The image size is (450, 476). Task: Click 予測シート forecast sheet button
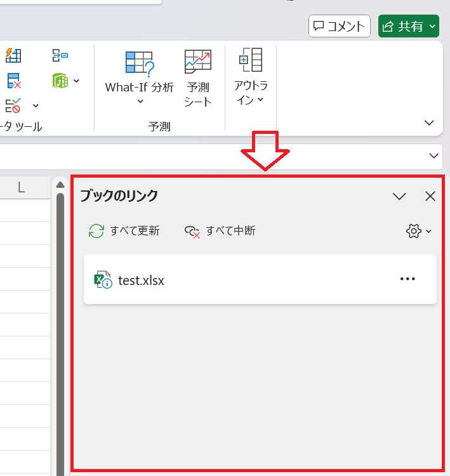[197, 78]
